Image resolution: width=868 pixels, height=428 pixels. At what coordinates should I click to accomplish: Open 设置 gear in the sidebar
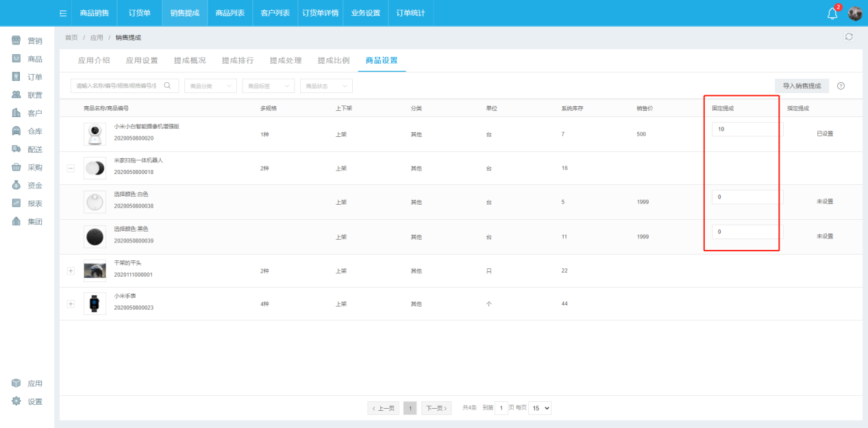click(27, 401)
